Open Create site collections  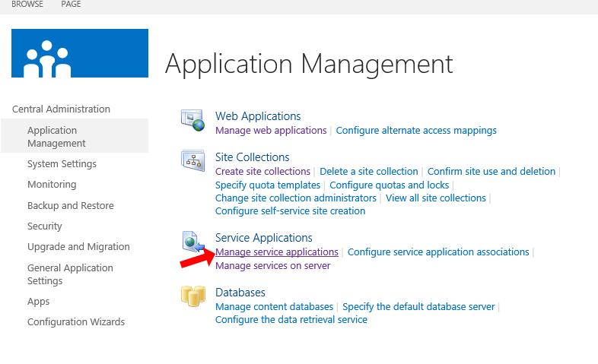262,172
